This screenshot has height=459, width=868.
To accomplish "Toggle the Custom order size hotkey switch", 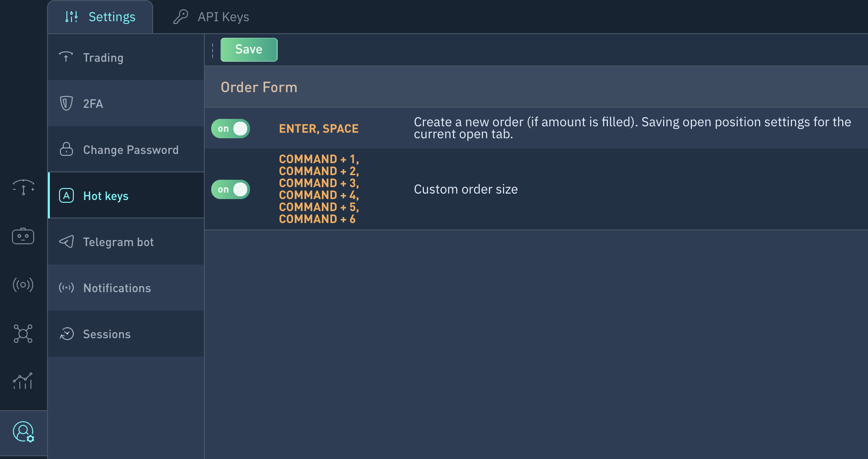I will (x=231, y=189).
